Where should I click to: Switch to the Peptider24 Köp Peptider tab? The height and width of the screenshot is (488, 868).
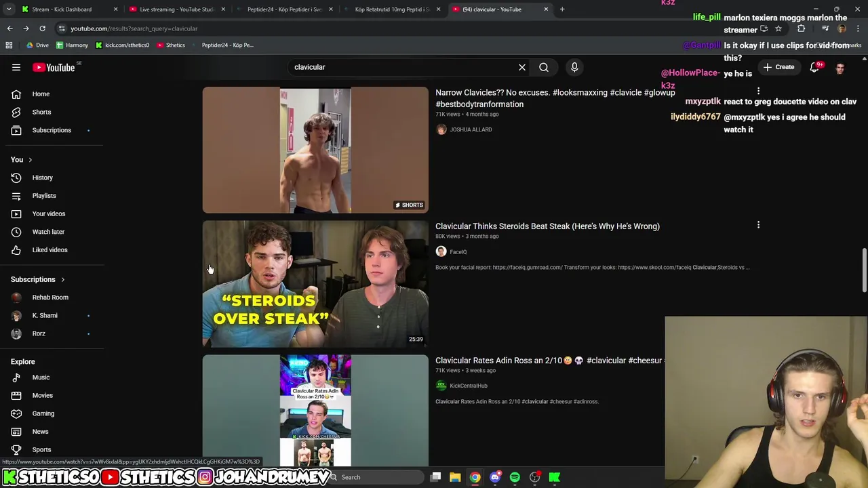point(283,9)
